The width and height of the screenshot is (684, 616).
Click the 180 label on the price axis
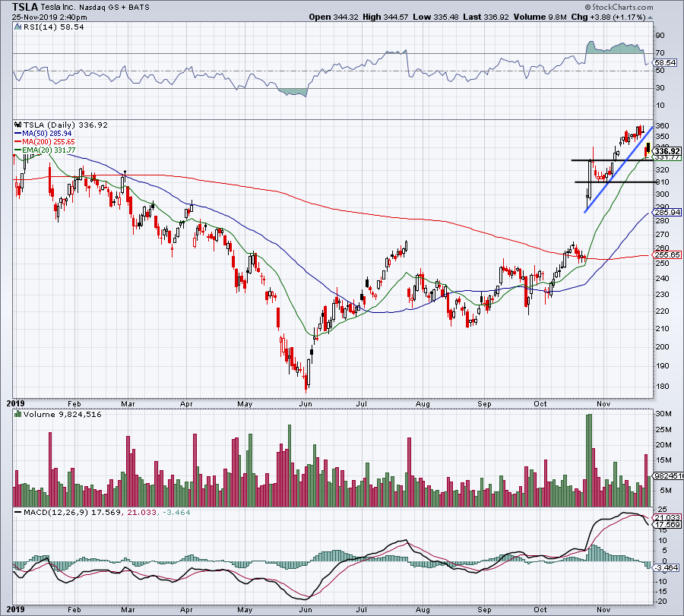[662, 386]
